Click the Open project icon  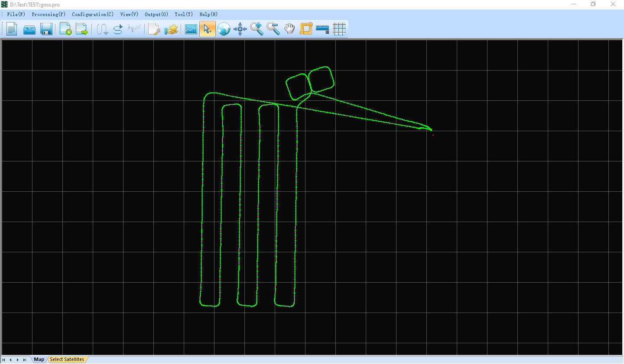(29, 29)
